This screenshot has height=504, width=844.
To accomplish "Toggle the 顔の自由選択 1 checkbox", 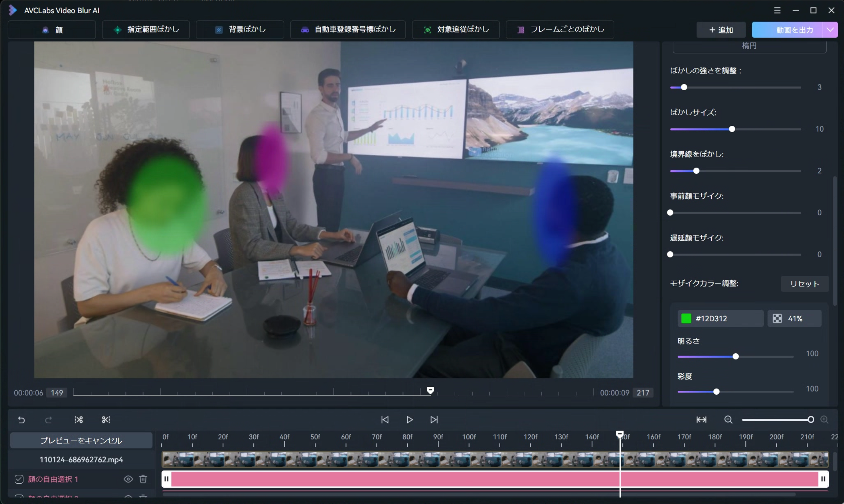I will click(19, 479).
